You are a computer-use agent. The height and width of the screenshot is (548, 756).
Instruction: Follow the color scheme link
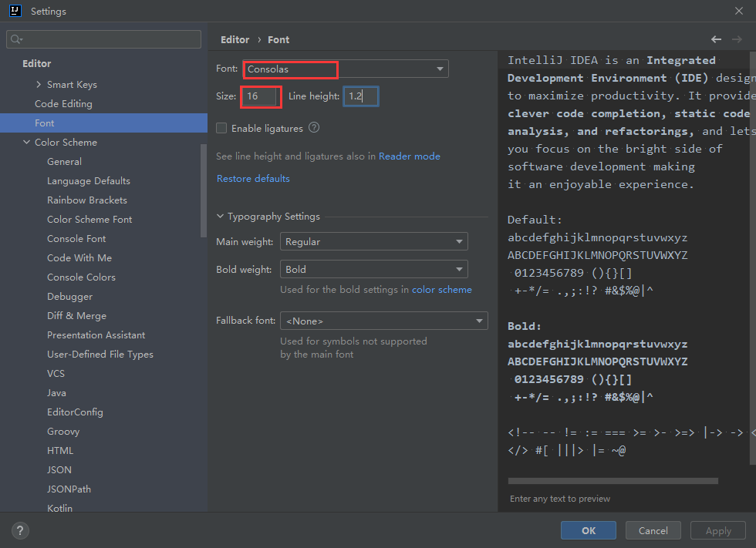click(x=441, y=289)
